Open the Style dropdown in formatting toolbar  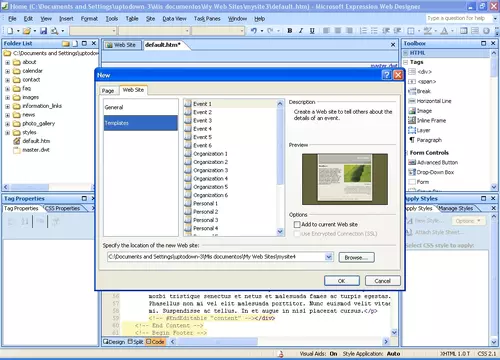[x=114, y=31]
